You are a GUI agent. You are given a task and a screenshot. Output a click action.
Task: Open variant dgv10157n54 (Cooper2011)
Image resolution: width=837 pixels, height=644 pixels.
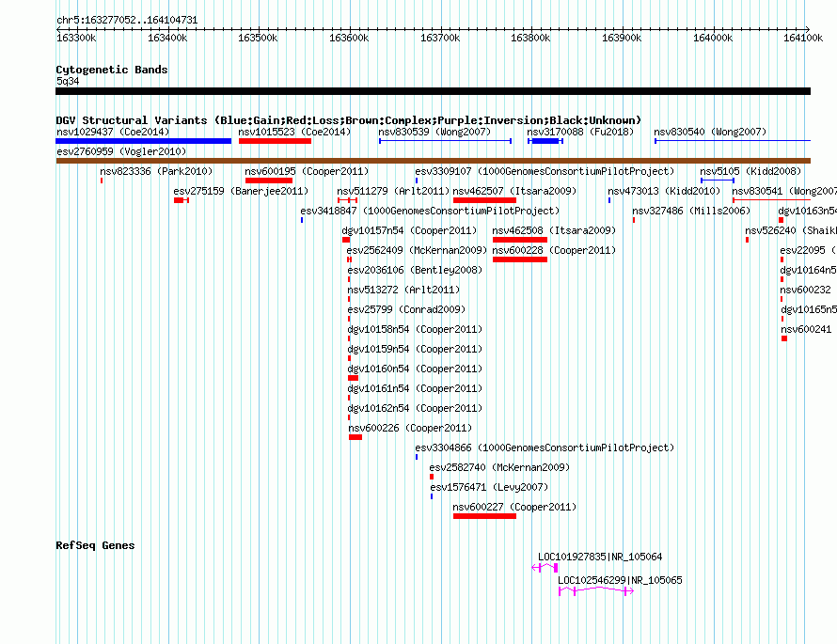(x=409, y=230)
